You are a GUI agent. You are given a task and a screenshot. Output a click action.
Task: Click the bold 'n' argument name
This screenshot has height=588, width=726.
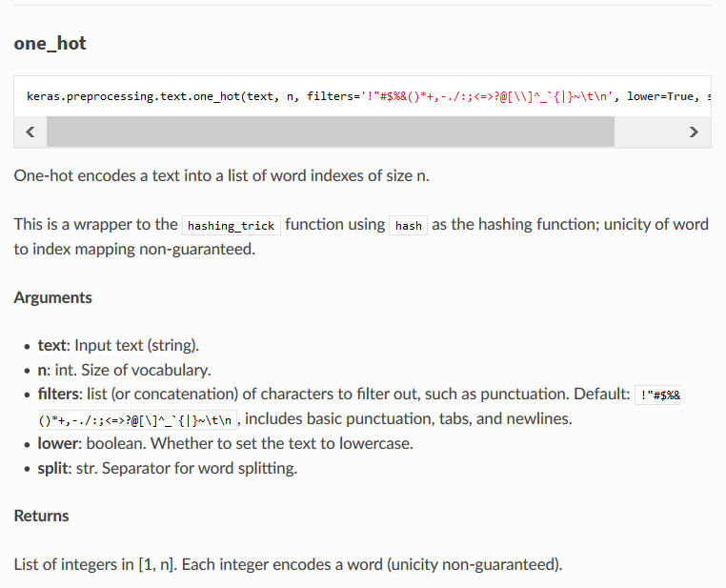pos(42,371)
